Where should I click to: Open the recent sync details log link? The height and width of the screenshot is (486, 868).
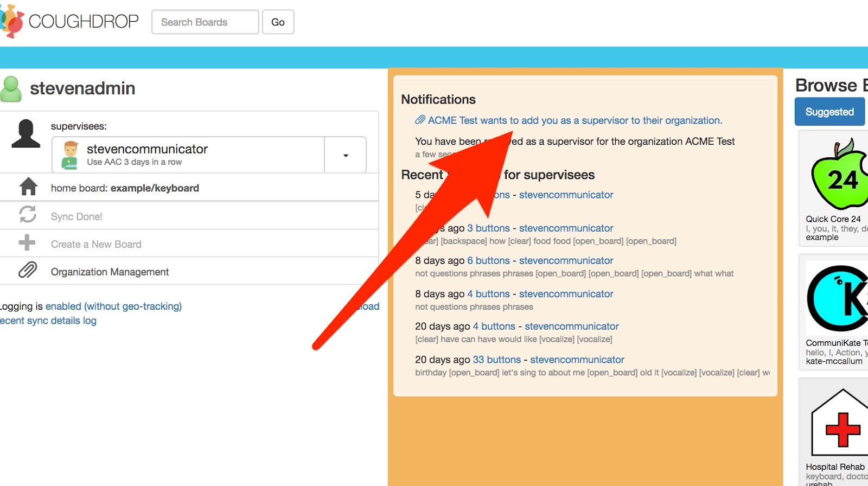[x=48, y=321]
